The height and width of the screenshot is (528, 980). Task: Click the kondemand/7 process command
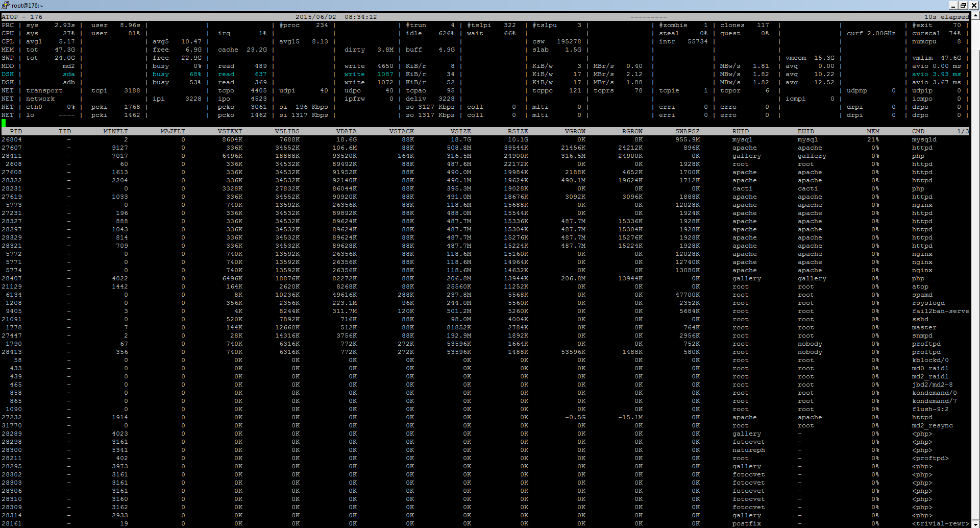[x=935, y=401]
